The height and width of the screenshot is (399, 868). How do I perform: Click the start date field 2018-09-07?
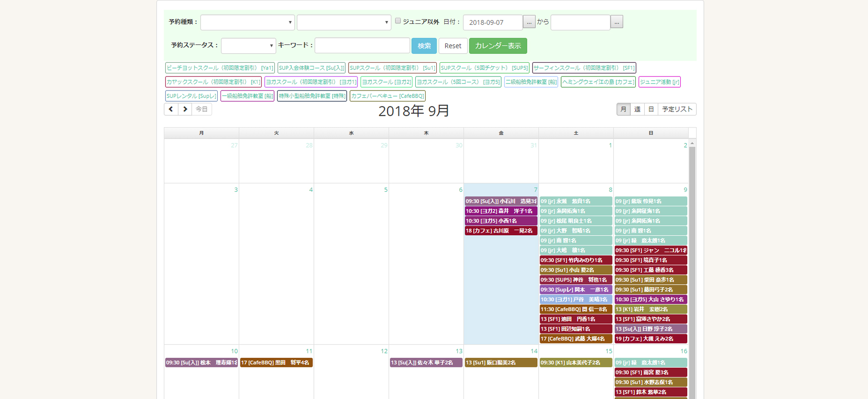coord(493,22)
